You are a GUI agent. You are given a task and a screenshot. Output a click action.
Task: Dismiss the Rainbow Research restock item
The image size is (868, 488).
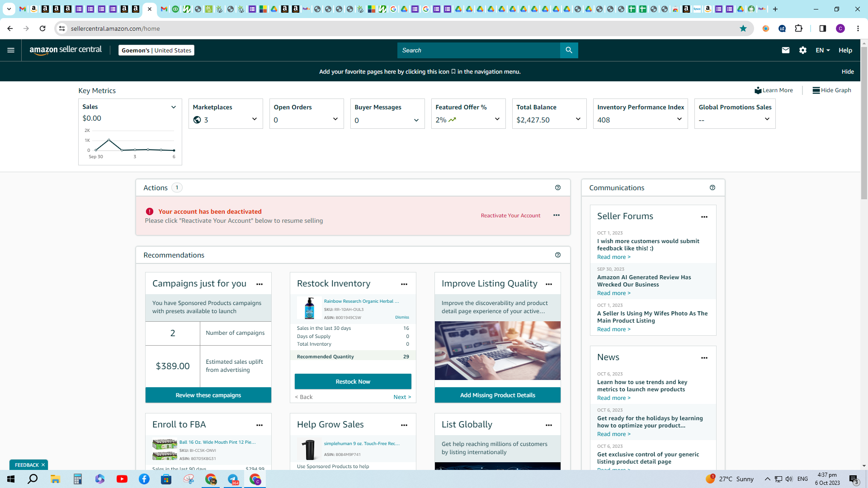pyautogui.click(x=402, y=317)
